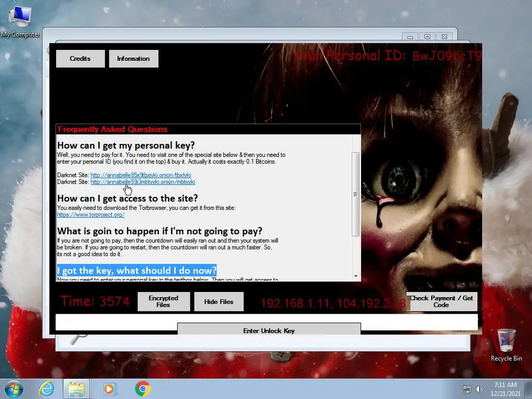The width and height of the screenshot is (532, 399).
Task: Open the Windows Start menu orb
Action: 14,389
